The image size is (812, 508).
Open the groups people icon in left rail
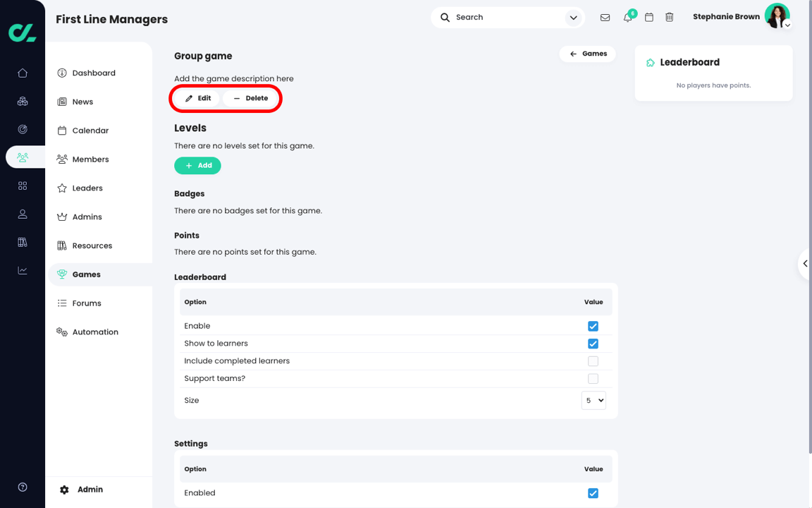pos(23,157)
